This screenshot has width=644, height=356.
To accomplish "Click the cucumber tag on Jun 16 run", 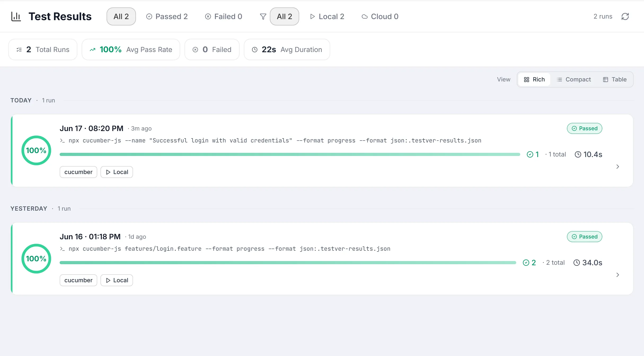I will [78, 280].
